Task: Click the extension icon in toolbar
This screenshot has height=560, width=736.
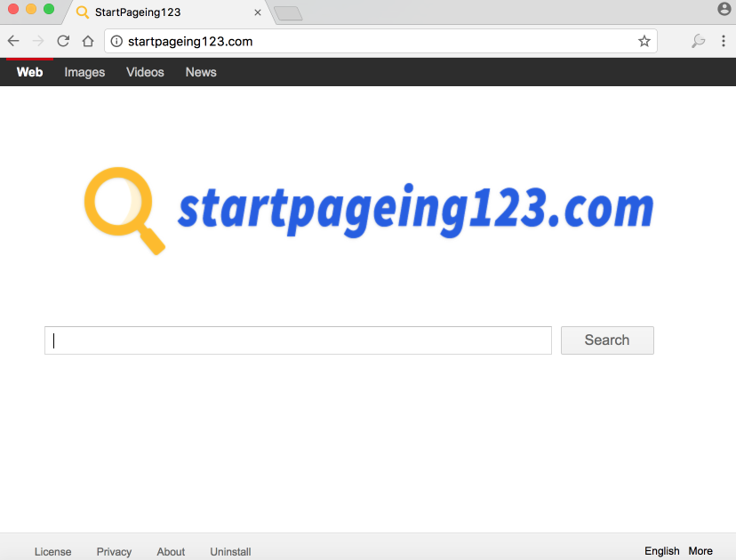Action: (698, 41)
